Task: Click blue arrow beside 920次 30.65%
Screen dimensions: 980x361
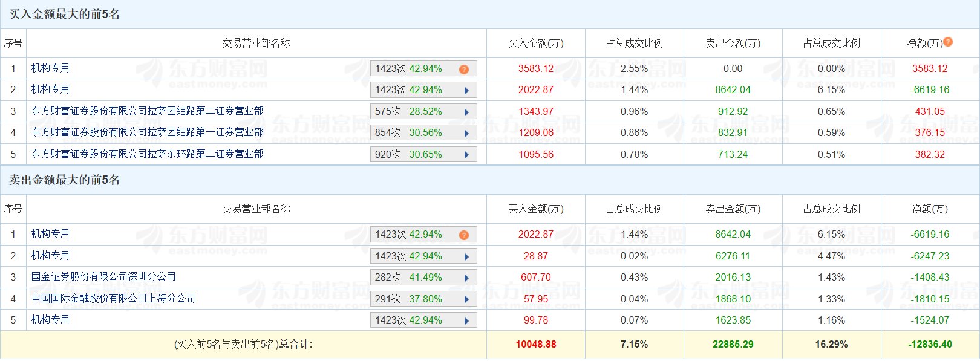Action: [466, 155]
